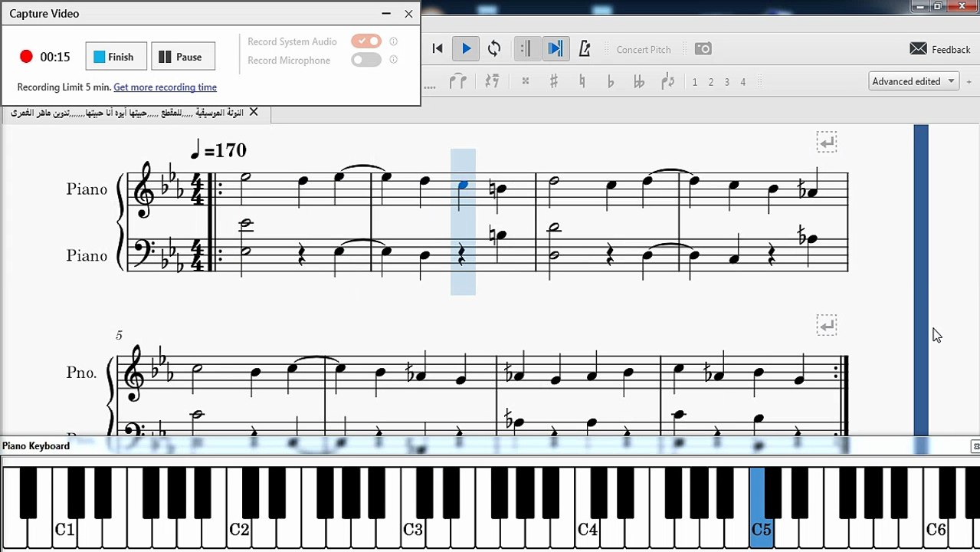
Task: Click the system break icon on first system
Action: (826, 143)
